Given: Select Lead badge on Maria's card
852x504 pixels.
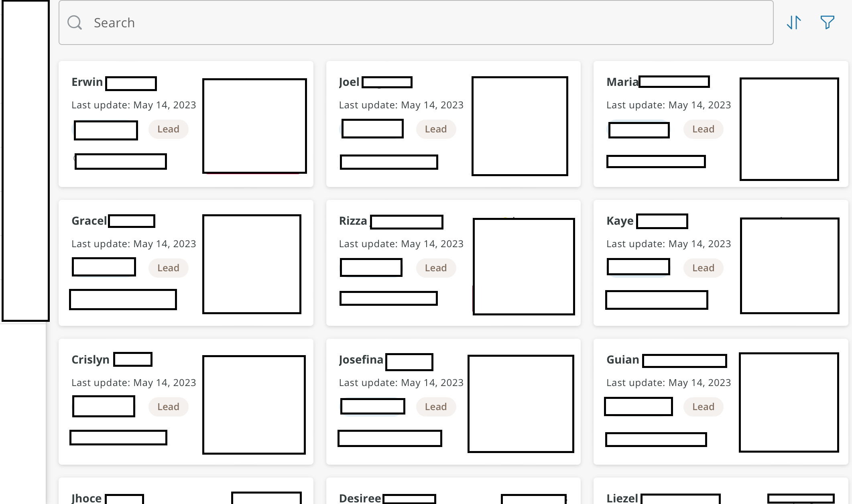Looking at the screenshot, I should (703, 129).
